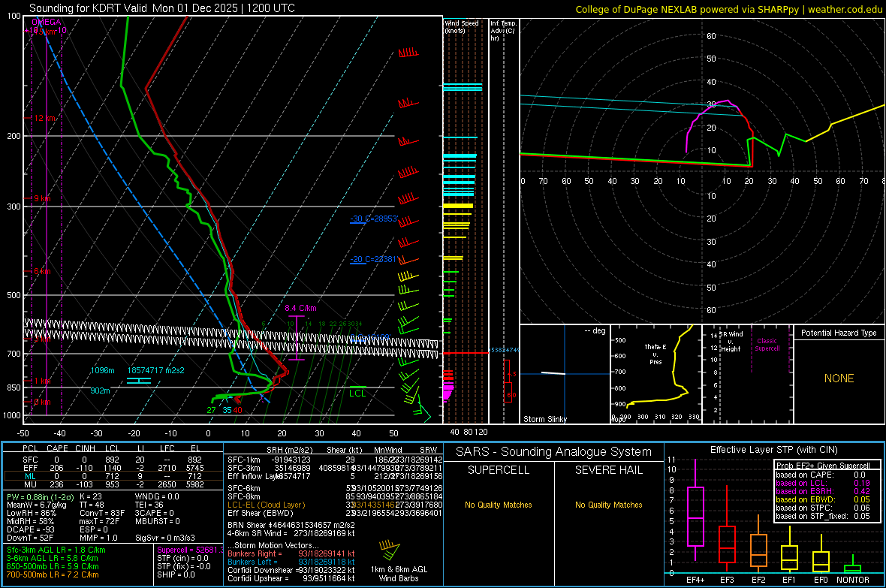Click the Classic Supercell label in SR Wind panel
This screenshot has height=588, width=886.
[x=767, y=345]
